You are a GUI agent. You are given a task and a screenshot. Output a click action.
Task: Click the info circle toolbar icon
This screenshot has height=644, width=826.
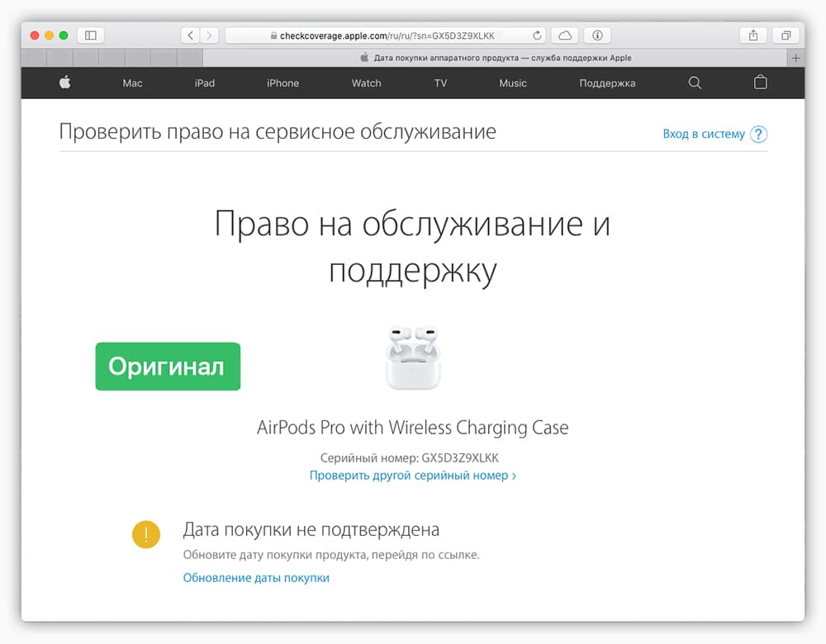(x=597, y=36)
